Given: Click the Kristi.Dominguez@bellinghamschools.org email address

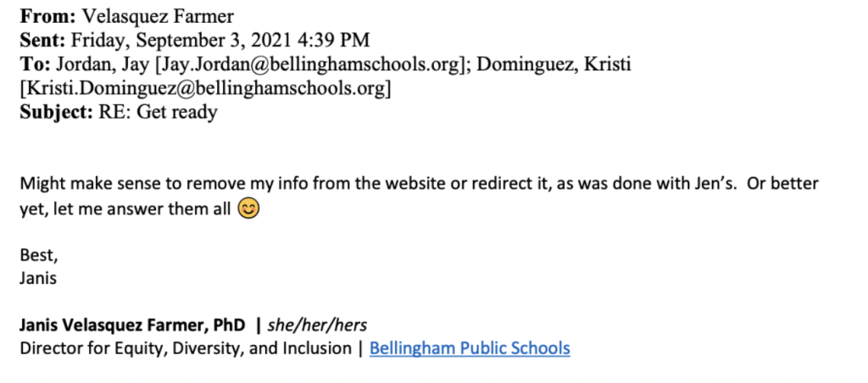Looking at the screenshot, I should click(x=204, y=87).
